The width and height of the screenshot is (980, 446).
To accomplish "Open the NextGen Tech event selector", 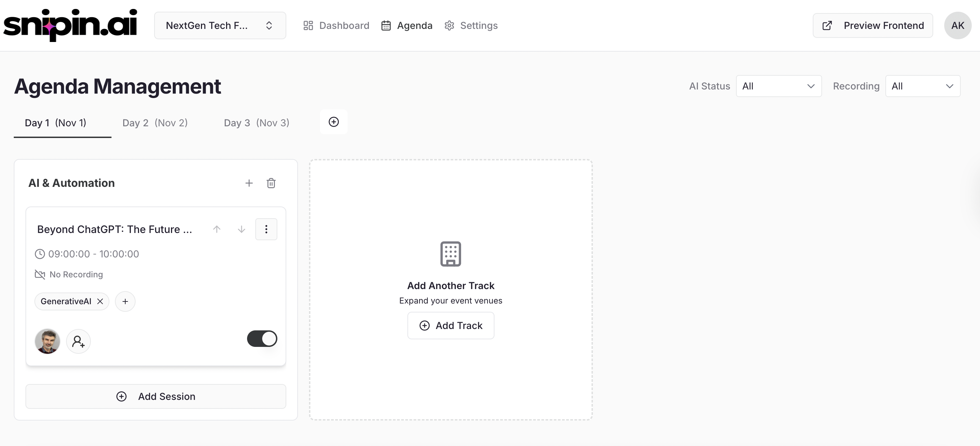I will (220, 25).
